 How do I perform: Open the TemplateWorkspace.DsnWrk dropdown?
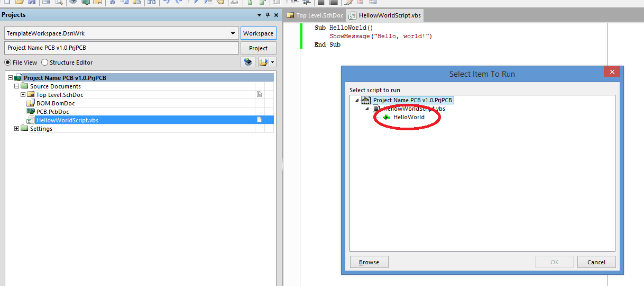pyautogui.click(x=233, y=33)
